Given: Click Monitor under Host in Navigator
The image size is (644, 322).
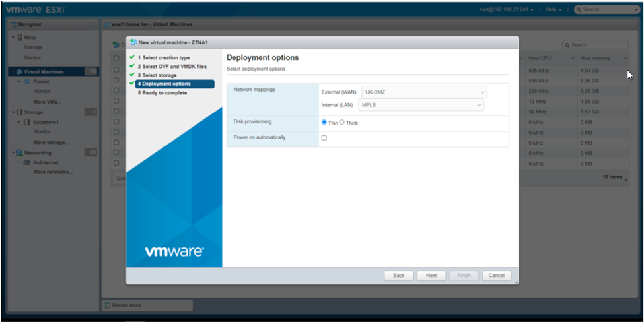Looking at the screenshot, I should coord(33,58).
